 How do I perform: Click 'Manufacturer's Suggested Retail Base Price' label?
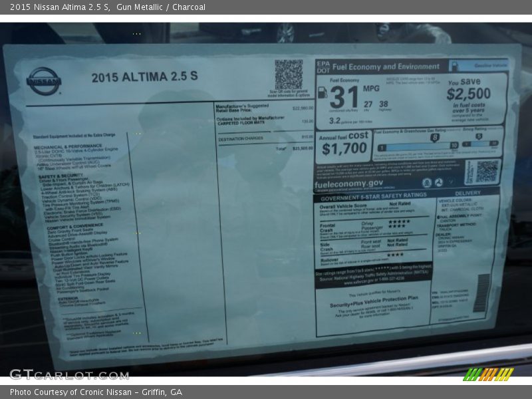(x=242, y=108)
